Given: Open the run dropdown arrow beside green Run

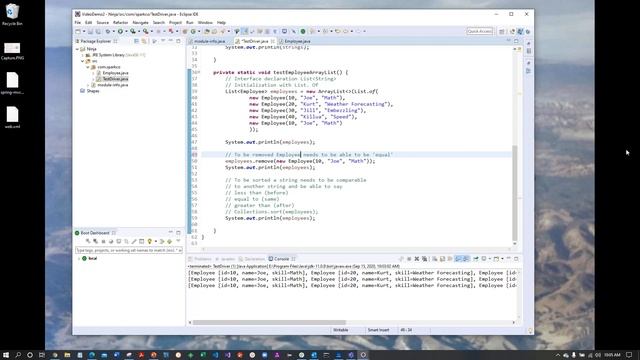Looking at the screenshot, I should tap(126, 31).
